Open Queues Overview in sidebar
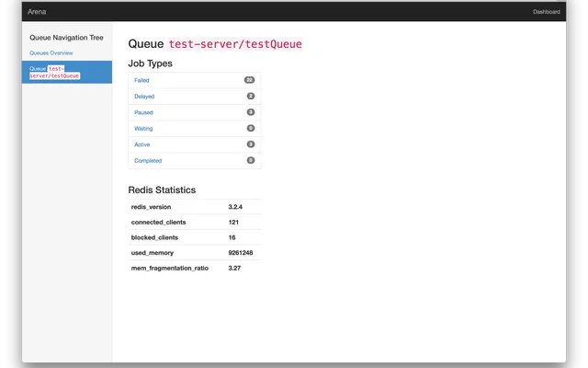The image size is (588, 368). 51,53
